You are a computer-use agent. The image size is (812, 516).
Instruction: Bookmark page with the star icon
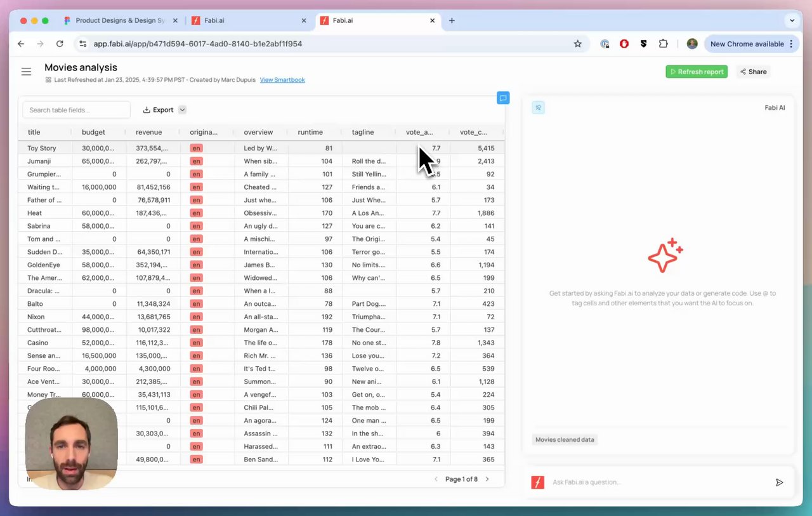577,44
